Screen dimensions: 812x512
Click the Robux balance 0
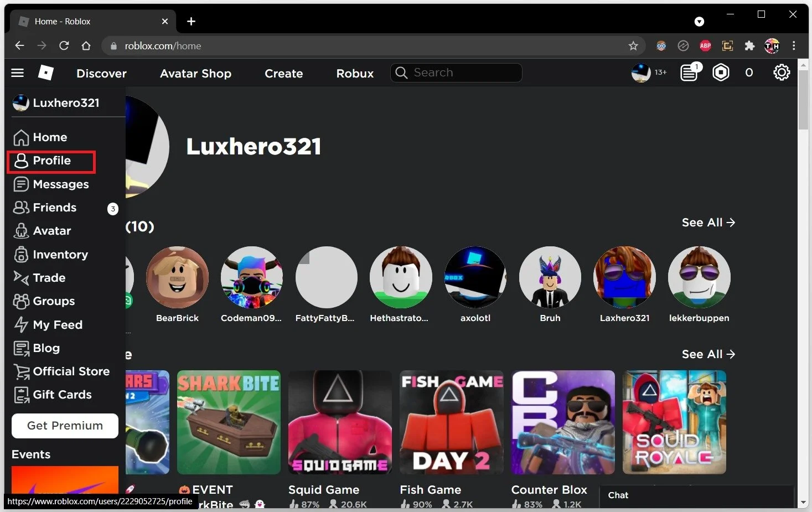coord(749,73)
